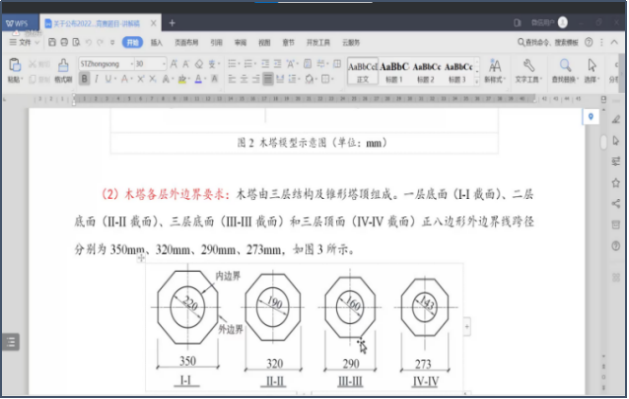Viewport: 629px width, 399px height.
Task: Decrease paragraph indent
Action: [x=266, y=64]
